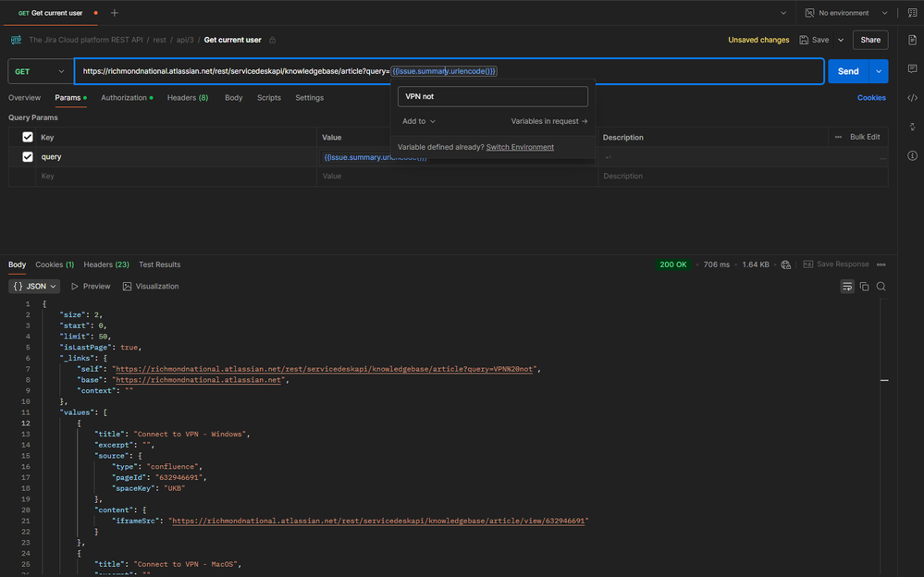Viewport: 924px width, 577px height.
Task: Expand the Add to dropdown in popup
Action: click(418, 121)
